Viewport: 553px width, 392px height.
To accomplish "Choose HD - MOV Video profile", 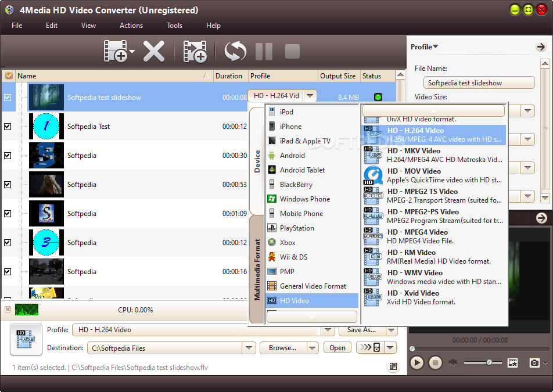I will 434,175.
